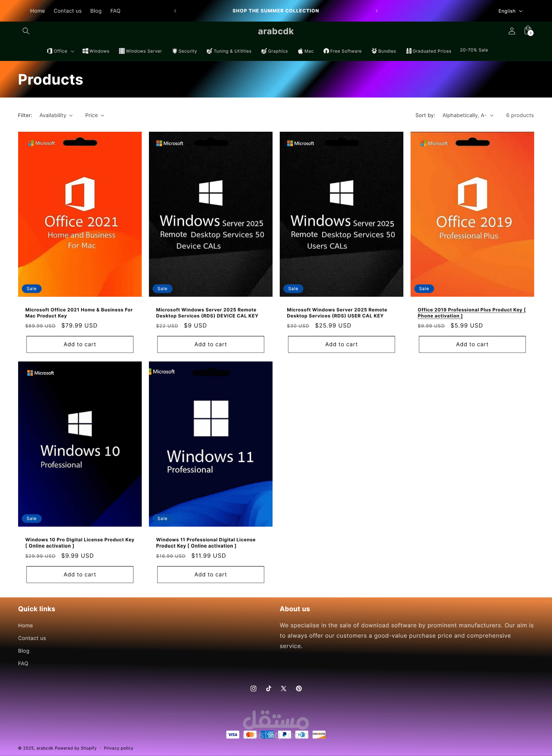Show previous announcement with left arrow
The image size is (552, 756).
(175, 11)
